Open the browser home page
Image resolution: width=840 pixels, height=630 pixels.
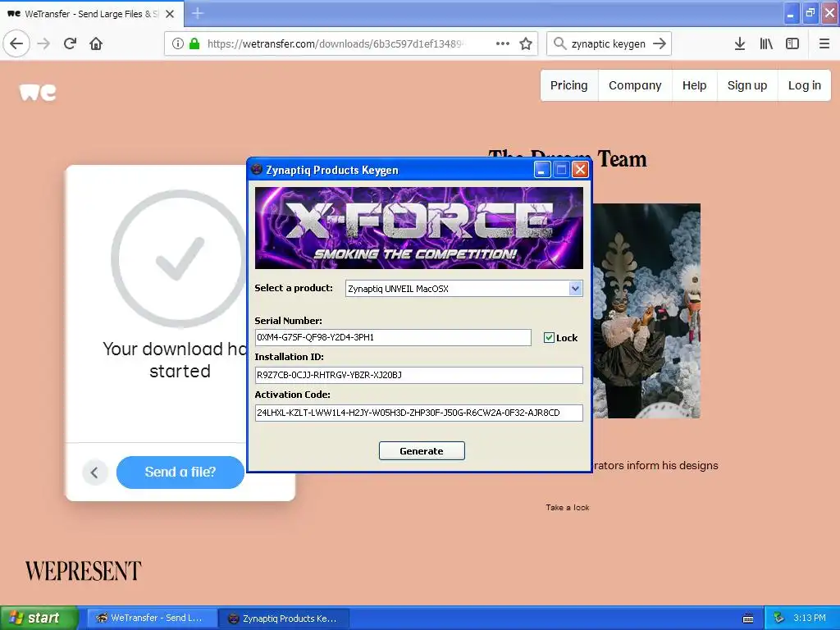(x=96, y=43)
